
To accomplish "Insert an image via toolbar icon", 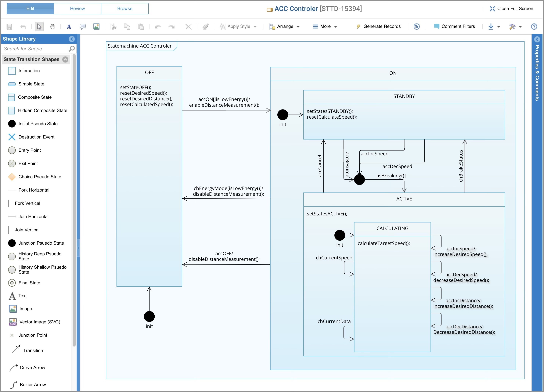I will [96, 26].
